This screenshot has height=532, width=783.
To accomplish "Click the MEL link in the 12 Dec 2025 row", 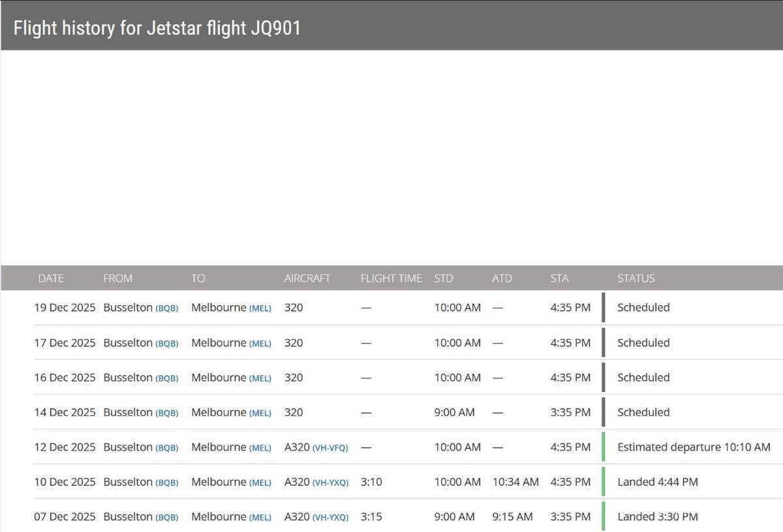I will (x=260, y=448).
